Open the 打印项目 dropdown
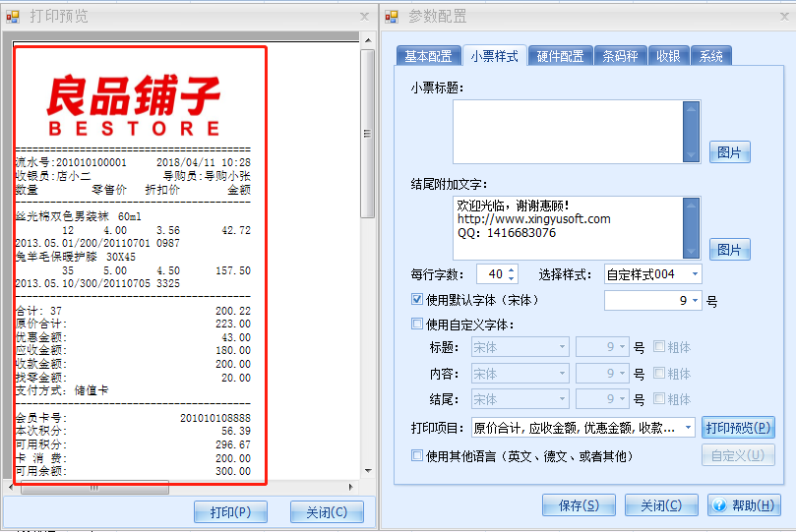This screenshot has height=532, width=796. tap(688, 428)
